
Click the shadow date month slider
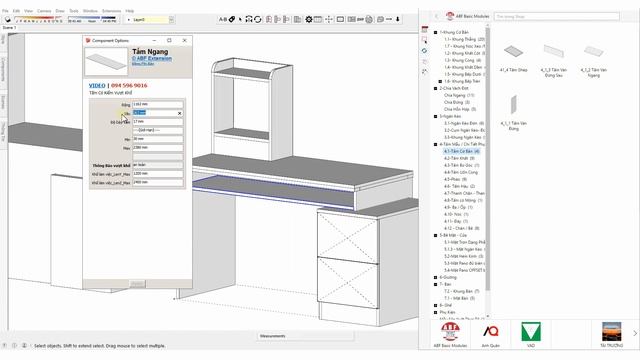[39, 19]
